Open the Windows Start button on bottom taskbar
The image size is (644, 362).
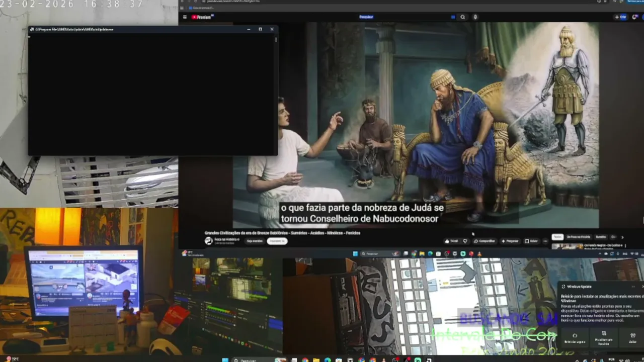point(225,359)
